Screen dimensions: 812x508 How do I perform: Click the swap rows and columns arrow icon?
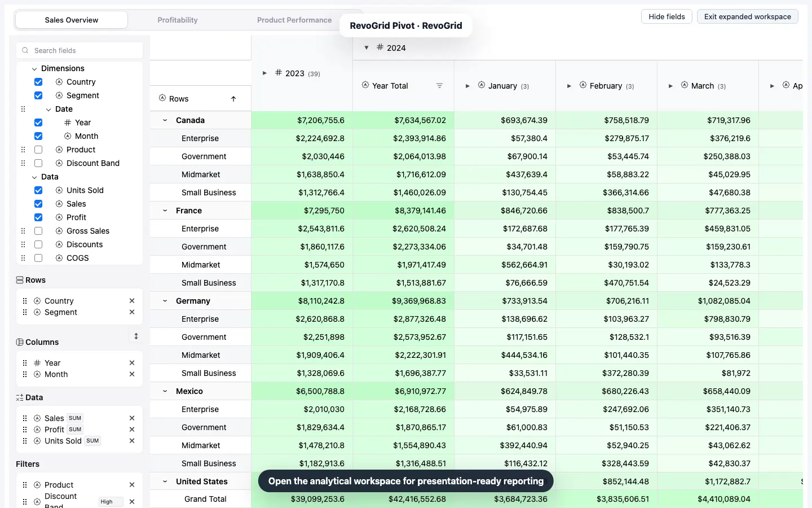click(x=136, y=336)
